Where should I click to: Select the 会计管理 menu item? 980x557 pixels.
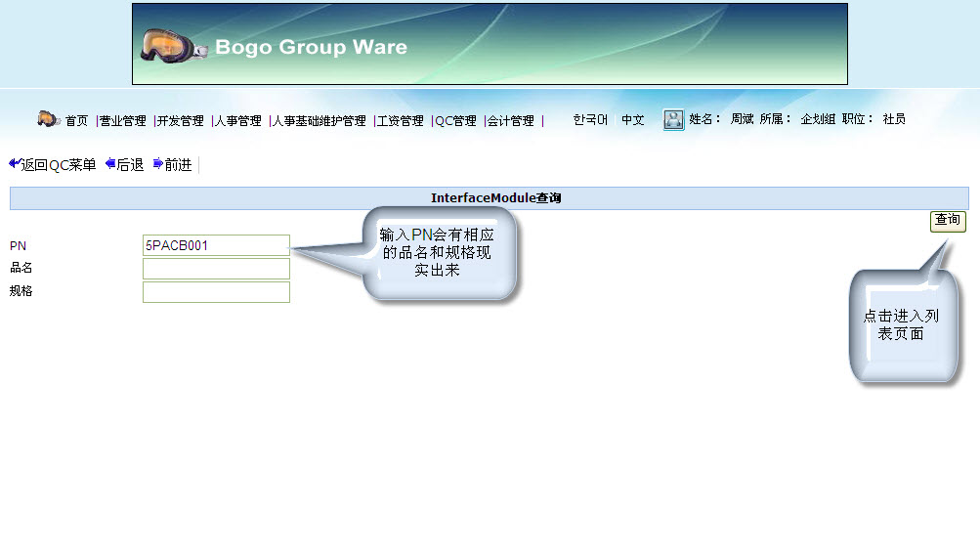[511, 121]
